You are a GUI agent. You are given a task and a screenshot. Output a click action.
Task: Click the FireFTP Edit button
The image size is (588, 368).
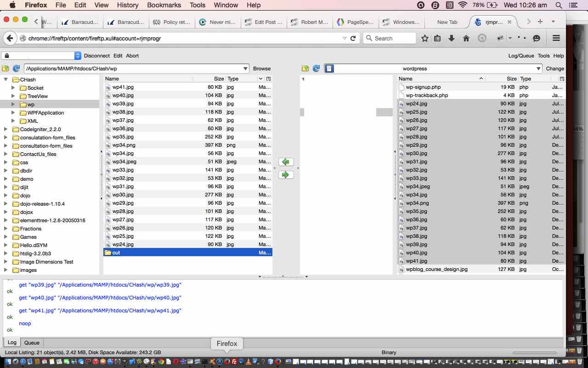coord(118,56)
